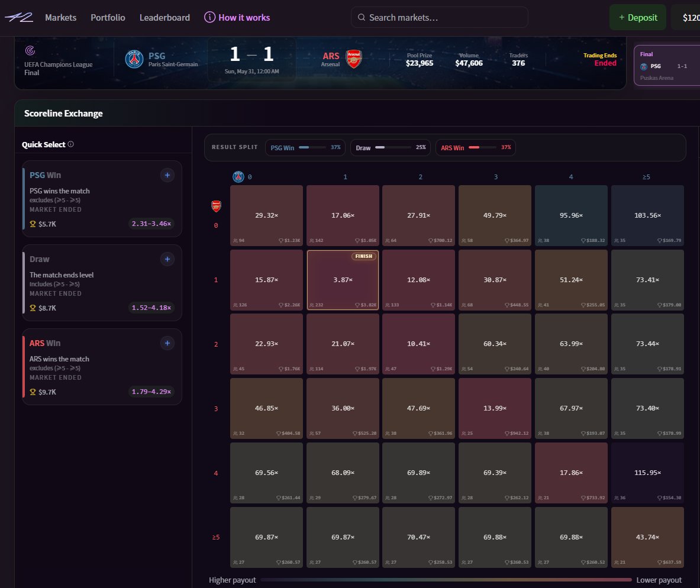Click the Arsenal crest beside the grid rows
This screenshot has width=700, height=588.
click(216, 206)
